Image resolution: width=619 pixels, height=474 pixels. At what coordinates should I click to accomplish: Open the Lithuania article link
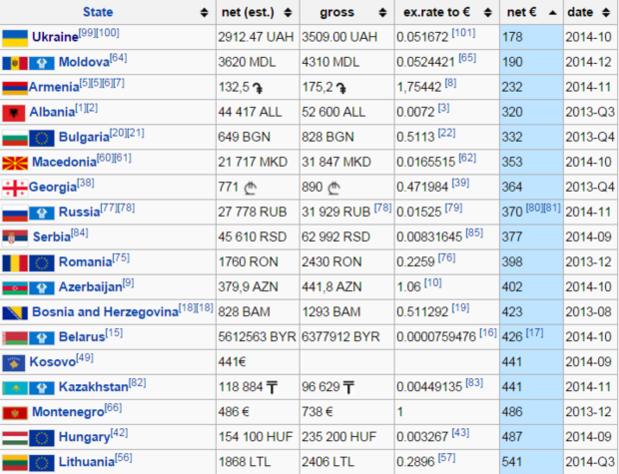pos(87,462)
